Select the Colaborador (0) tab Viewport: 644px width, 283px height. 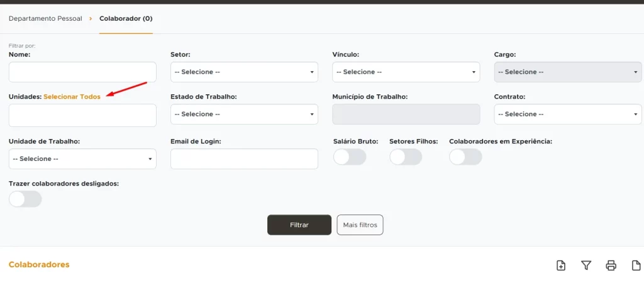click(126, 19)
